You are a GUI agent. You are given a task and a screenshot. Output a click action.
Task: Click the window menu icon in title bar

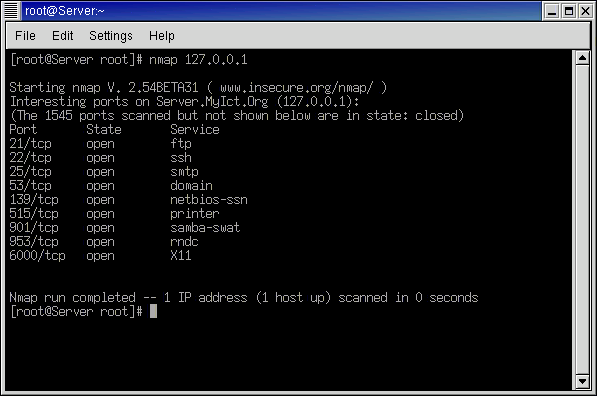11,11
